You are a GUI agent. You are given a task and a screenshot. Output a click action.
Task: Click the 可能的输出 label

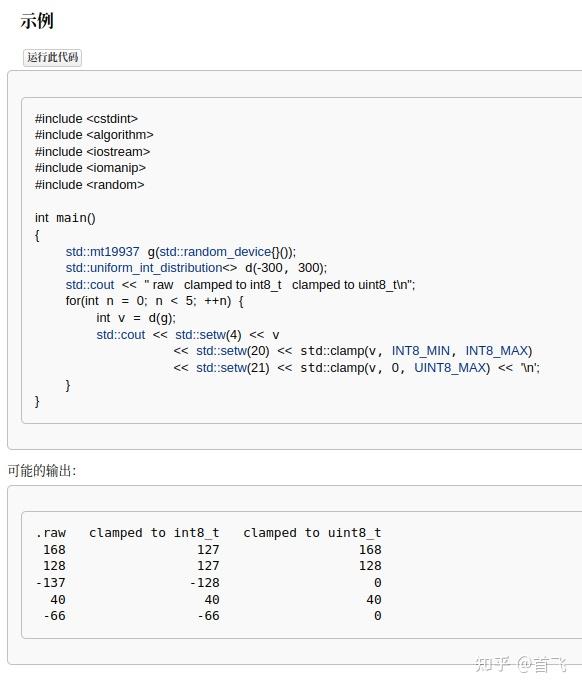[42, 471]
